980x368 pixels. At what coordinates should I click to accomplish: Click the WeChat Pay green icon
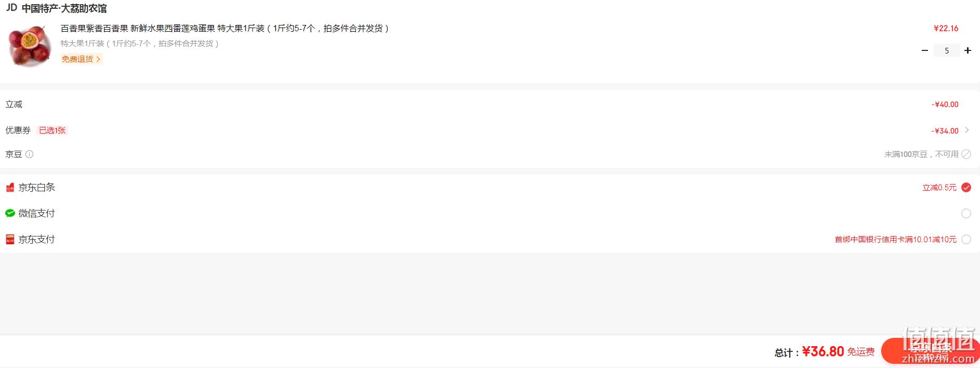click(10, 213)
